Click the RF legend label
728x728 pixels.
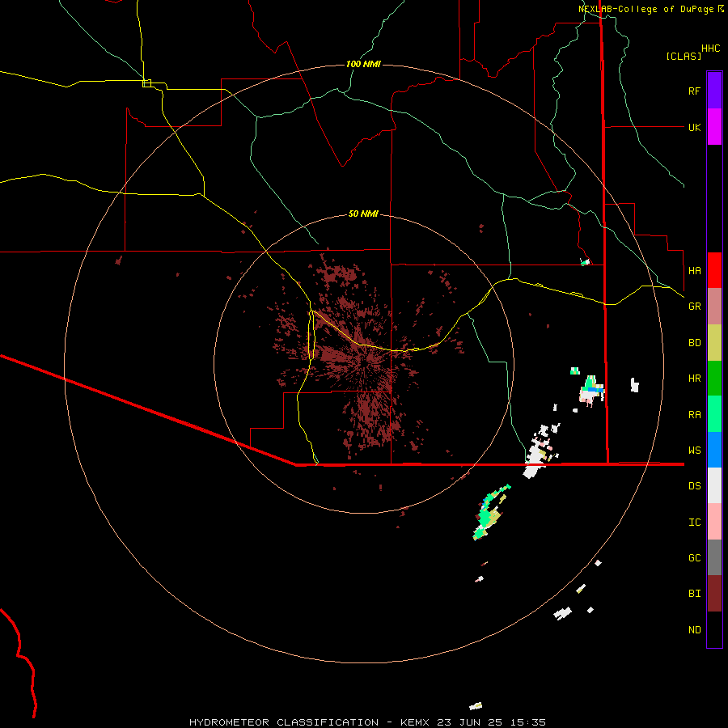(694, 91)
